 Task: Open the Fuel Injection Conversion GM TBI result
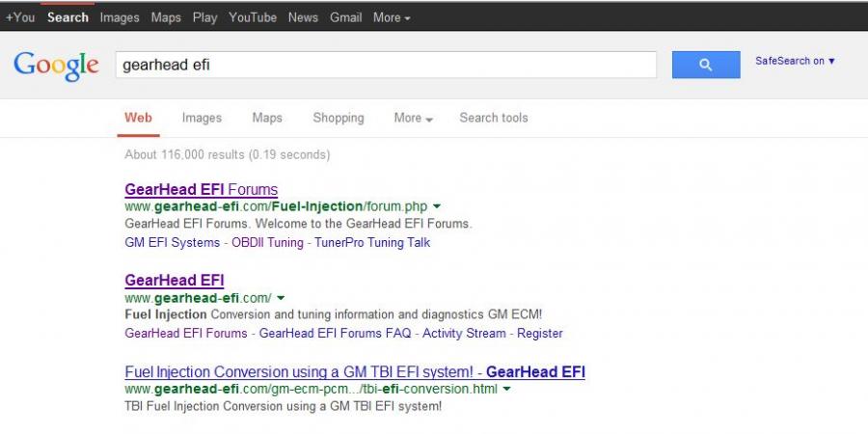pyautogui.click(x=355, y=371)
